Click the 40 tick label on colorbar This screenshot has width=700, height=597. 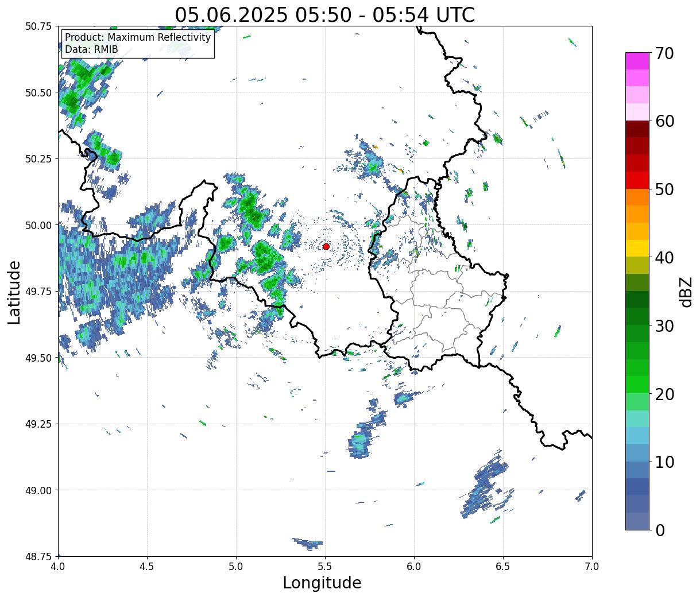coord(664,258)
